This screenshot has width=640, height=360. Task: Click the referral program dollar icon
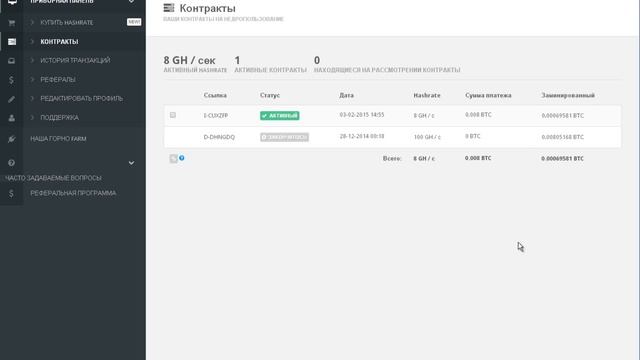tap(11, 193)
